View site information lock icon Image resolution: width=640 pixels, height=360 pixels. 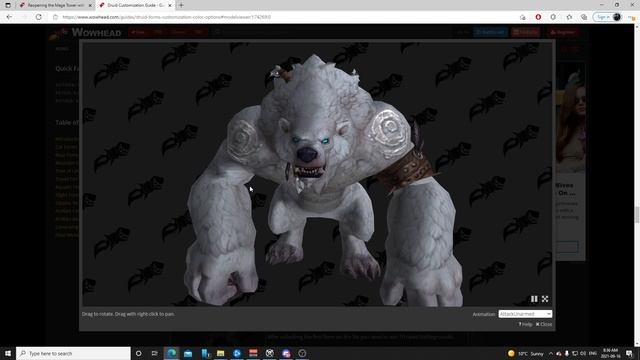pos(56,17)
